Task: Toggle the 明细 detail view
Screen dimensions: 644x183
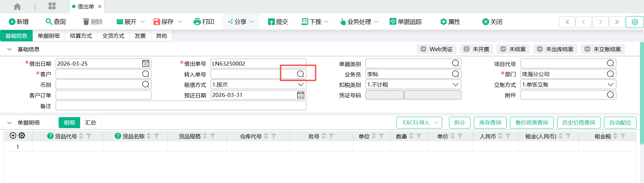Action: (x=69, y=123)
